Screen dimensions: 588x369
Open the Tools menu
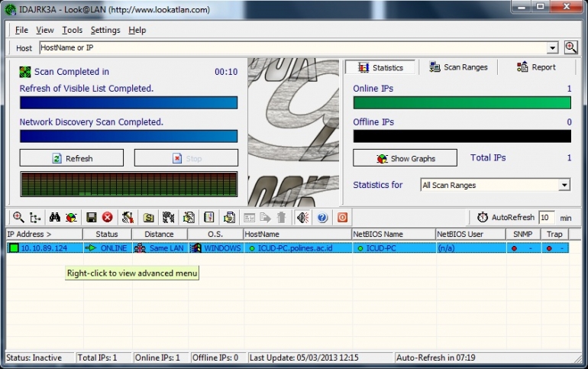(72, 30)
